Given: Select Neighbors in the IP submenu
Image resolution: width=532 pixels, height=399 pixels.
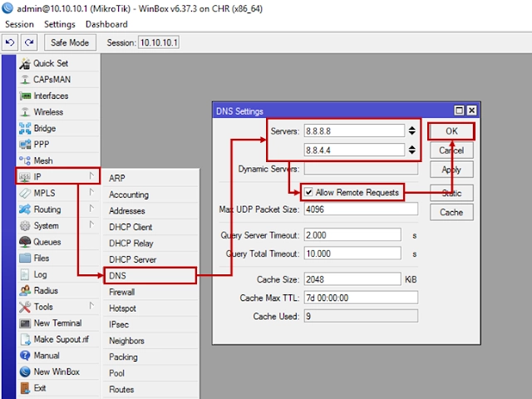Looking at the screenshot, I should (151, 341).
